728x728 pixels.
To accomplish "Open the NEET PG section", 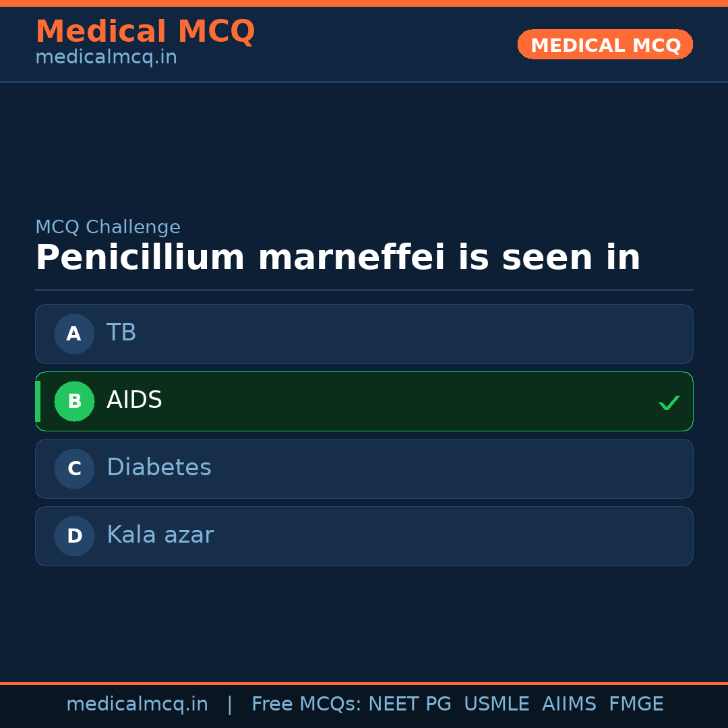I will (409, 704).
